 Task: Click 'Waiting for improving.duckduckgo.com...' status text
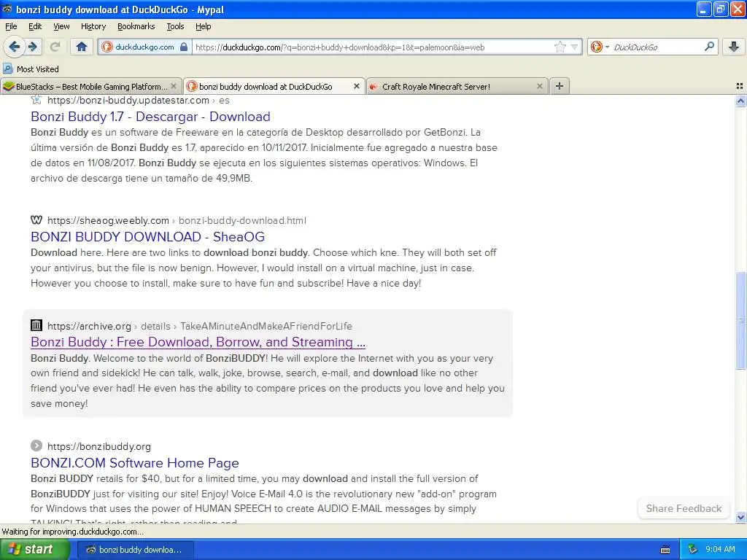tap(72, 532)
